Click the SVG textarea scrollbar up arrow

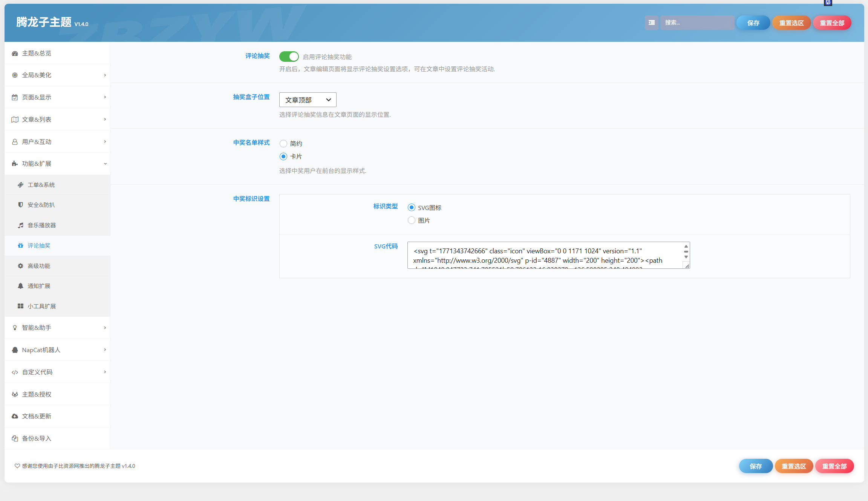(686, 246)
